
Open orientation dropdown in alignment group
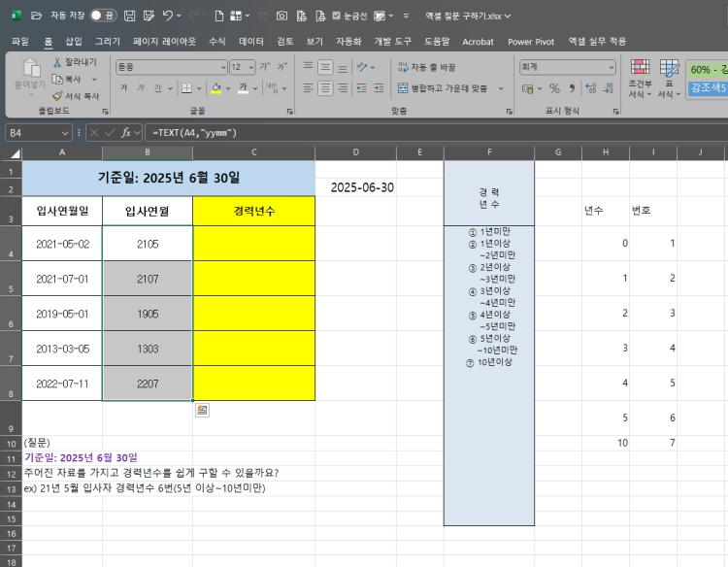pos(373,67)
